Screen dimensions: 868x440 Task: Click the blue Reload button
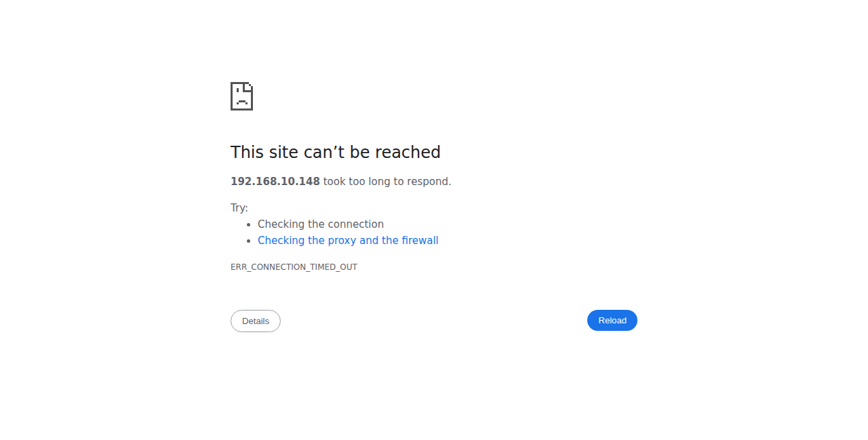612,320
